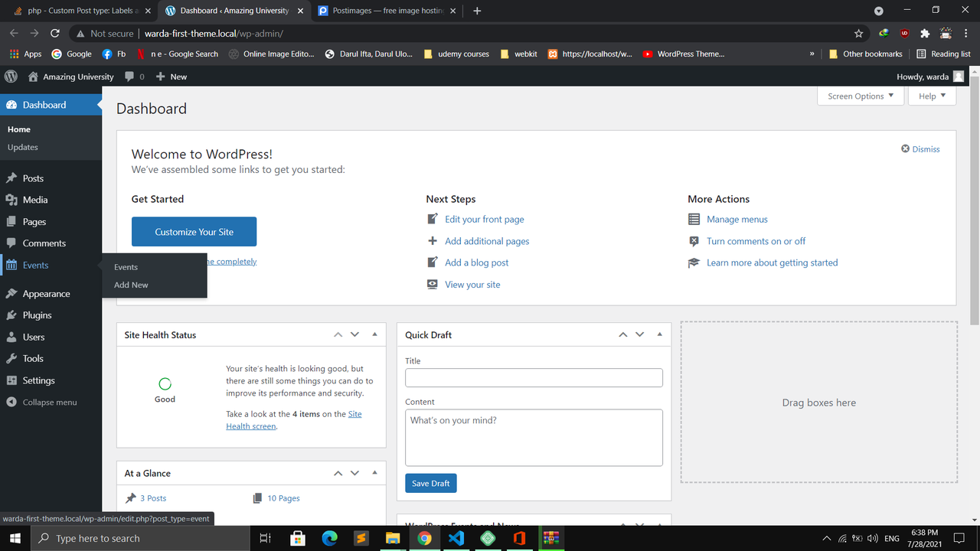Image resolution: width=980 pixels, height=551 pixels.
Task: Click the Windows search box
Action: click(139, 538)
